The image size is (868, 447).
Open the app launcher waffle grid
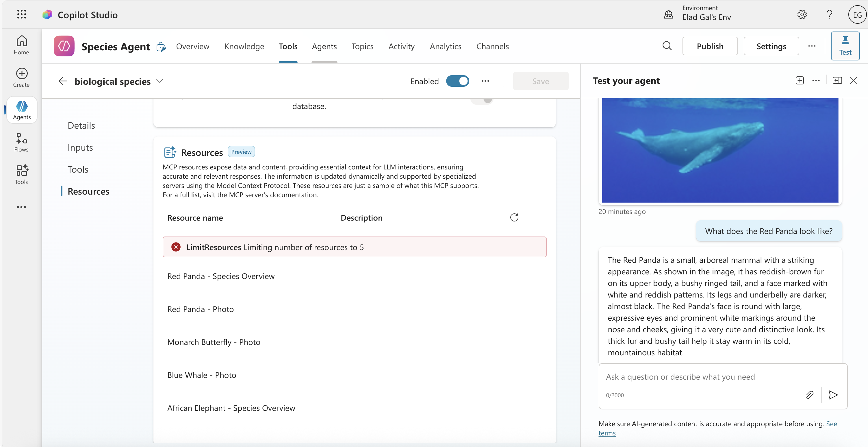22,14
